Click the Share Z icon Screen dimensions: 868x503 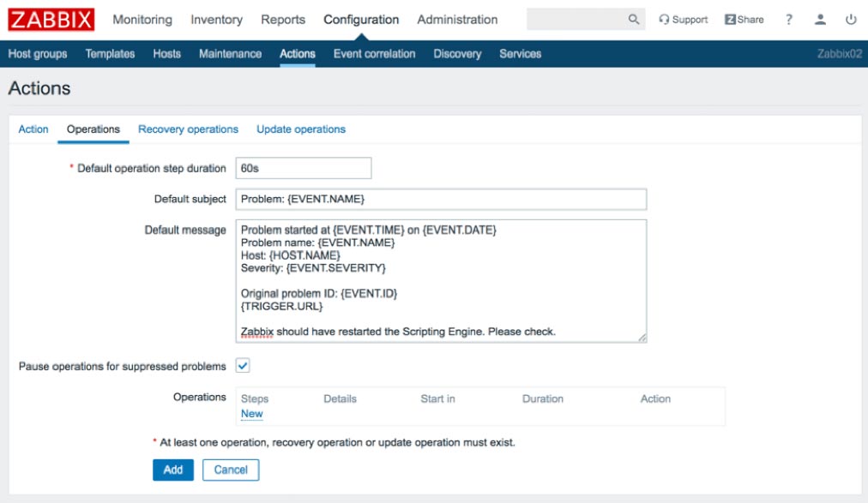[x=730, y=20]
